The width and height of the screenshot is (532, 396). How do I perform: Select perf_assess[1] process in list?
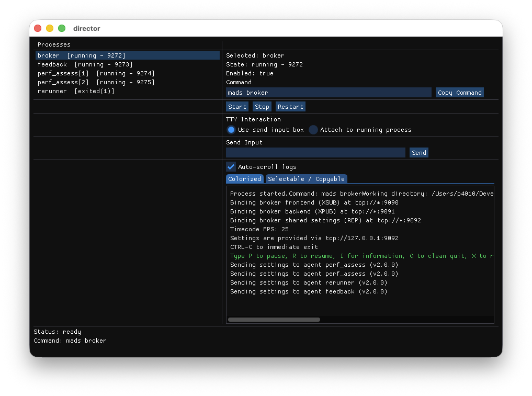click(x=96, y=73)
